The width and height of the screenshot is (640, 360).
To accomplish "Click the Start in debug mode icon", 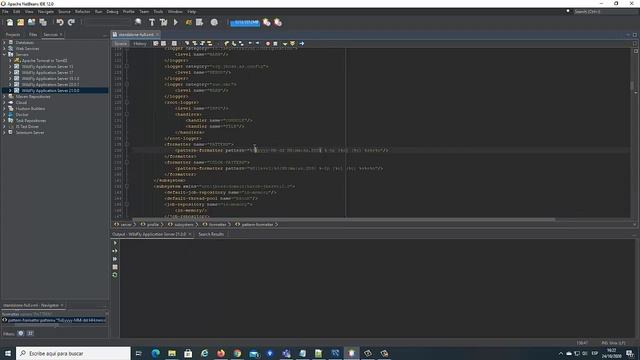I will coord(115,251).
